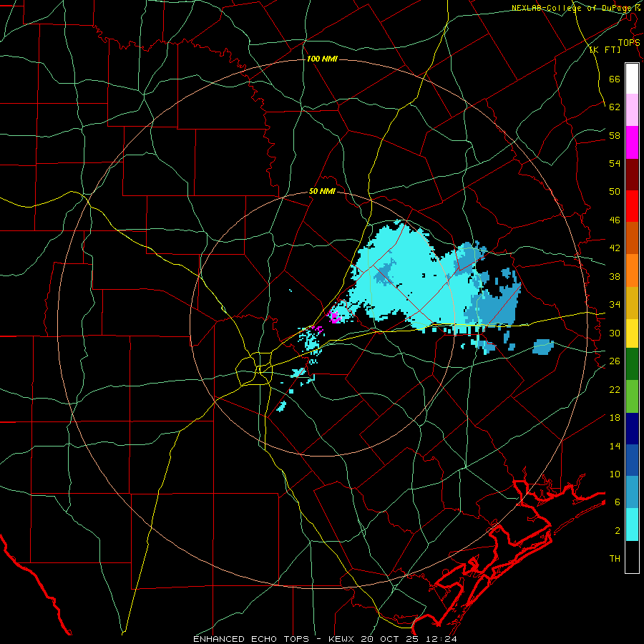
Task: Click the steel blue legend swatch
Action: [632, 492]
